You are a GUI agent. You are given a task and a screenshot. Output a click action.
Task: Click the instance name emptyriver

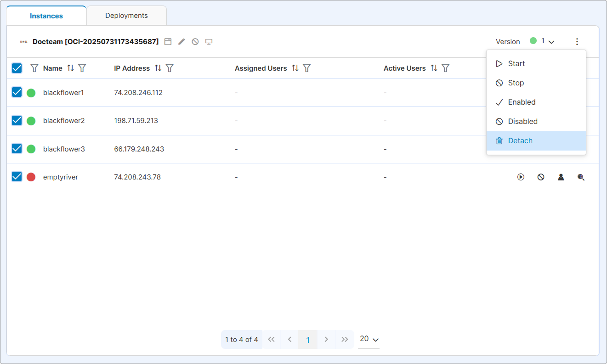click(61, 177)
